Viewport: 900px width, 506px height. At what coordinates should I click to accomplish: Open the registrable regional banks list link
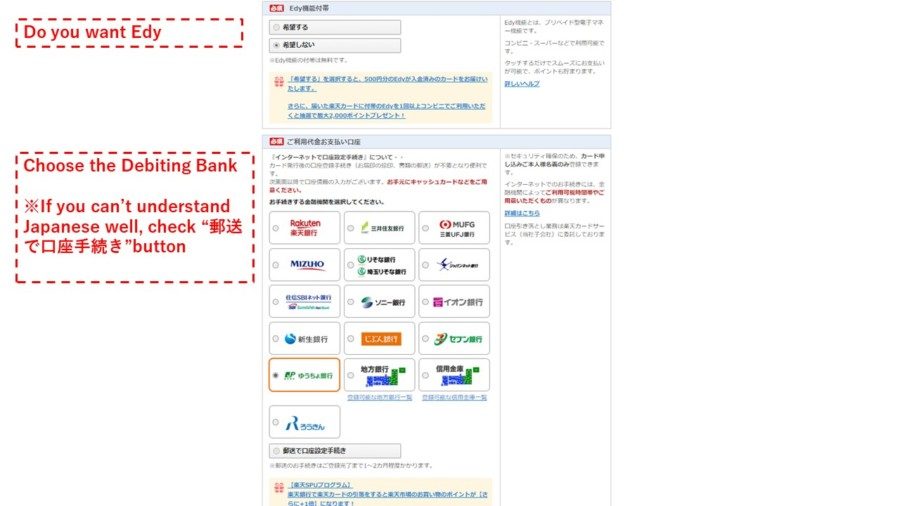[x=379, y=397]
